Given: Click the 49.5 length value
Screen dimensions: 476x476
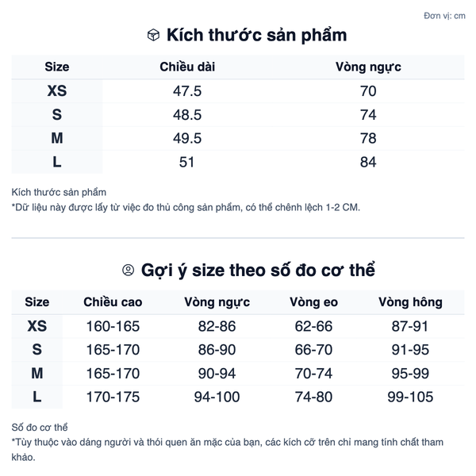Looking at the screenshot, I should [x=187, y=138].
